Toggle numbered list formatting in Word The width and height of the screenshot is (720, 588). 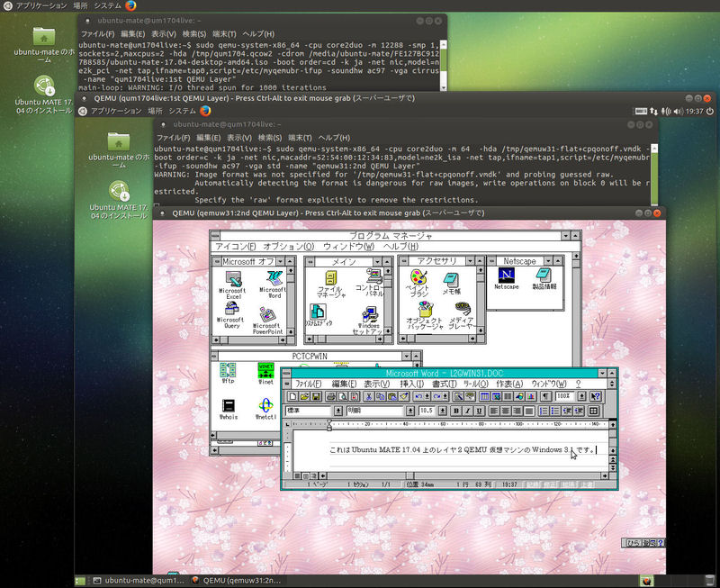pyautogui.click(x=544, y=412)
